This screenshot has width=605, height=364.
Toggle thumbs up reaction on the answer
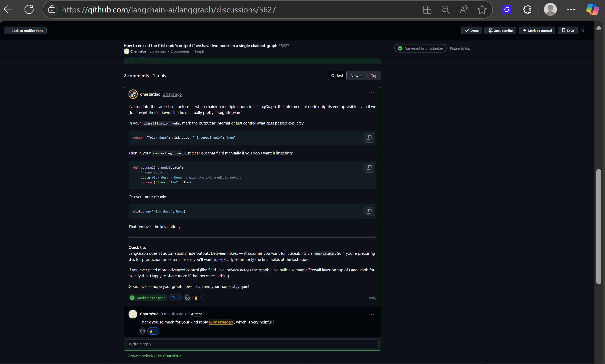click(x=198, y=298)
